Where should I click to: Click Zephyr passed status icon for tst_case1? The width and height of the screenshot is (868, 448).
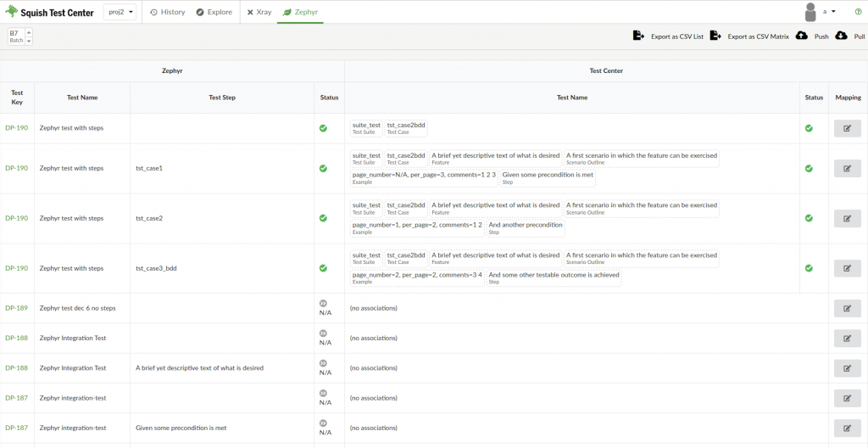click(x=323, y=168)
